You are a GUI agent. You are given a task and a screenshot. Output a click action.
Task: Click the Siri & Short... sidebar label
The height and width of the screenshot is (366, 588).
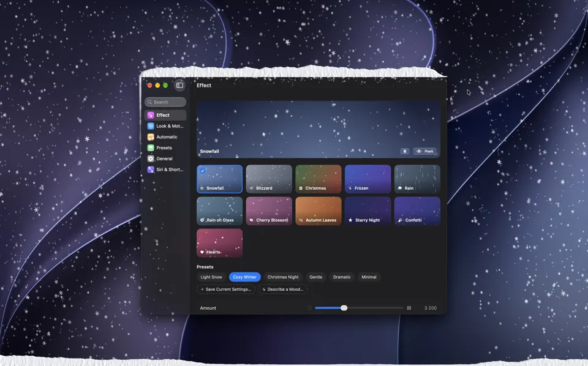[x=170, y=170]
